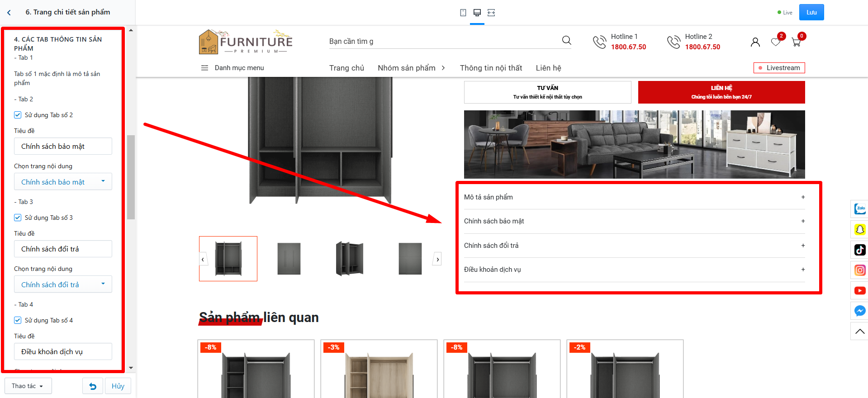Click the Tab 4 'Tiêu đề' input field
This screenshot has height=398, width=868.
click(x=63, y=351)
